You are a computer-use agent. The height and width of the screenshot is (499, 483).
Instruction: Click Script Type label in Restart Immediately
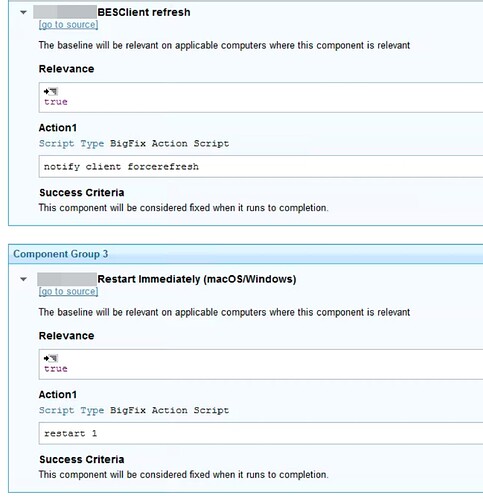(72, 410)
